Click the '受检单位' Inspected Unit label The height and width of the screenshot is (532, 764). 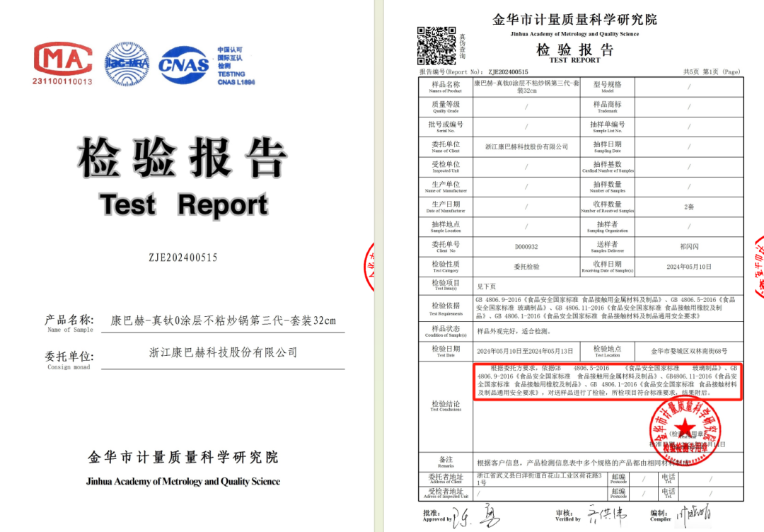(x=446, y=164)
